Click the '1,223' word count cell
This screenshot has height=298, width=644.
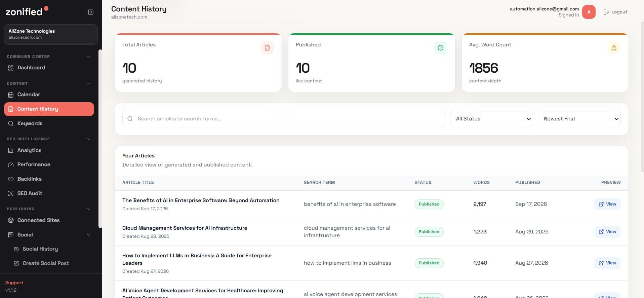(480, 232)
